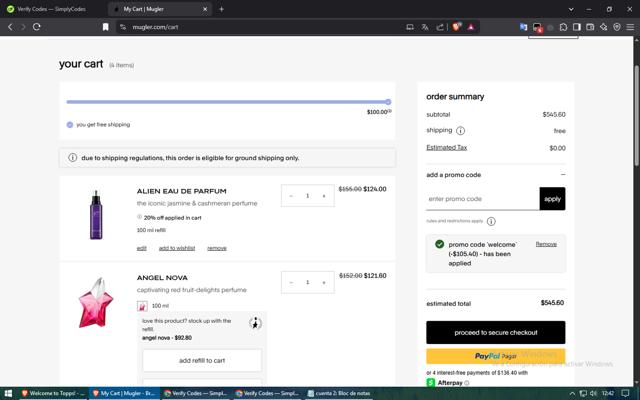Click the info icon next to Afterpay
640x400 pixels.
[467, 383]
